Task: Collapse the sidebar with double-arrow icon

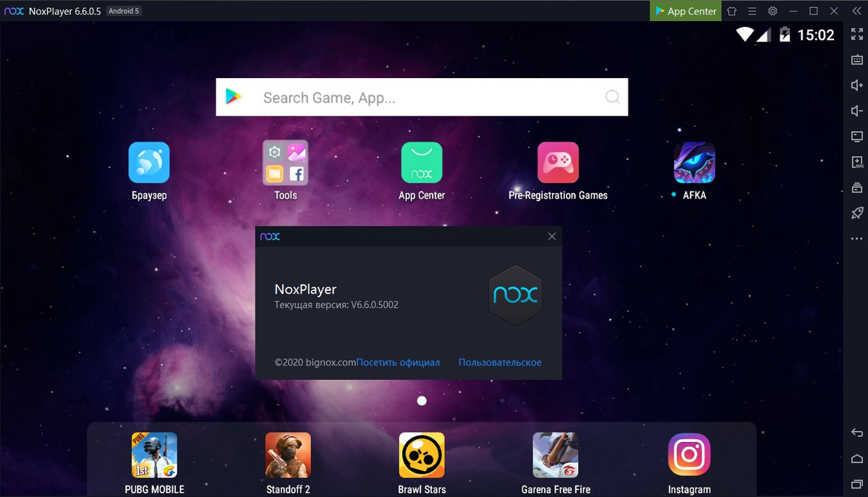Action: click(x=857, y=11)
